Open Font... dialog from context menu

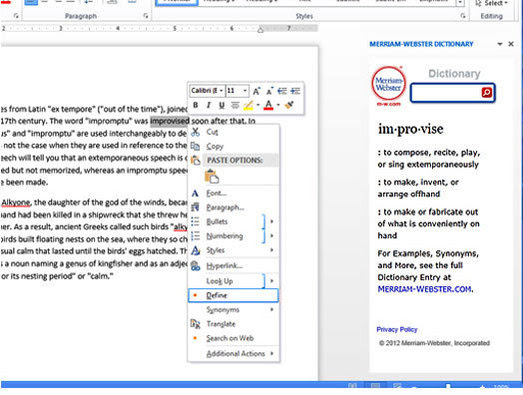pos(233,193)
